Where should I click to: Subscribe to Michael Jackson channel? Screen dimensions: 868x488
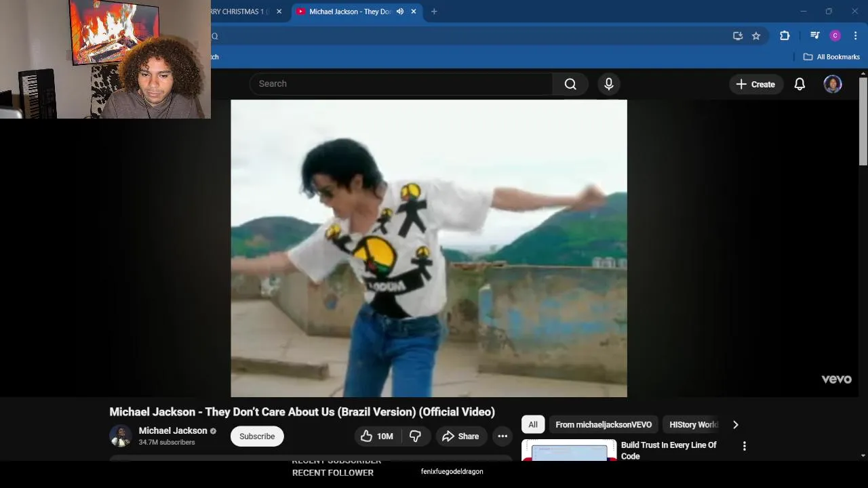click(x=257, y=436)
